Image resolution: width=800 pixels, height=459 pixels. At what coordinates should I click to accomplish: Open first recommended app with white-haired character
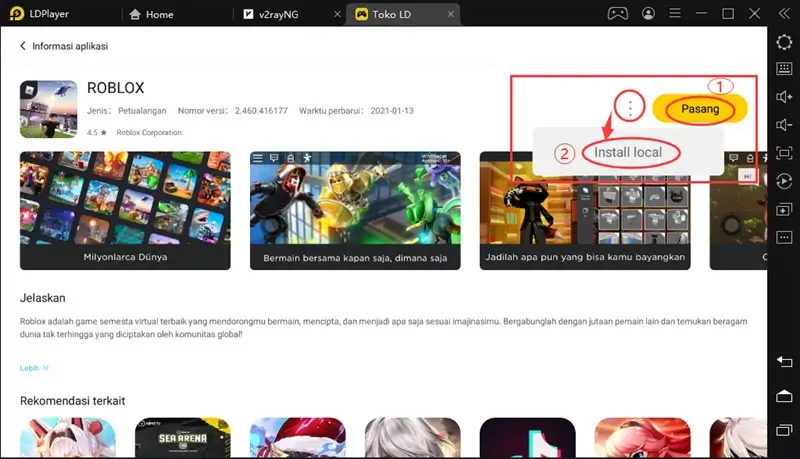click(x=68, y=438)
